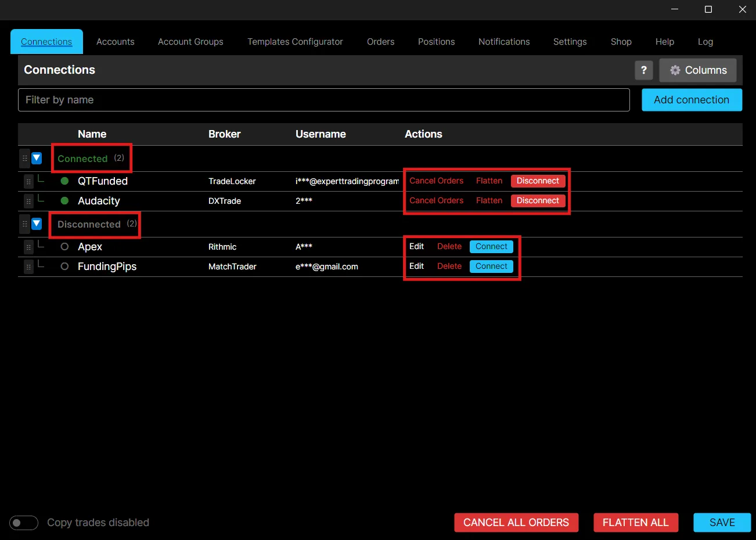This screenshot has height=540, width=756.
Task: Switch to the Connections tab
Action: [46, 42]
